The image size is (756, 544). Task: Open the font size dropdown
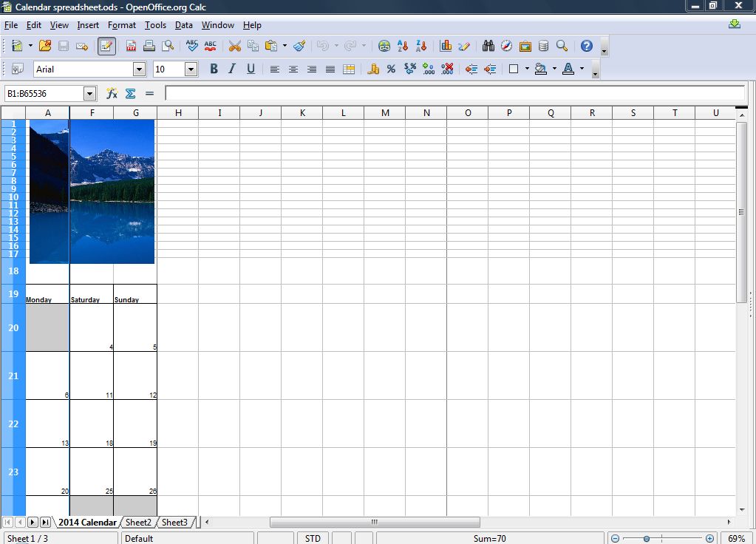(x=191, y=69)
